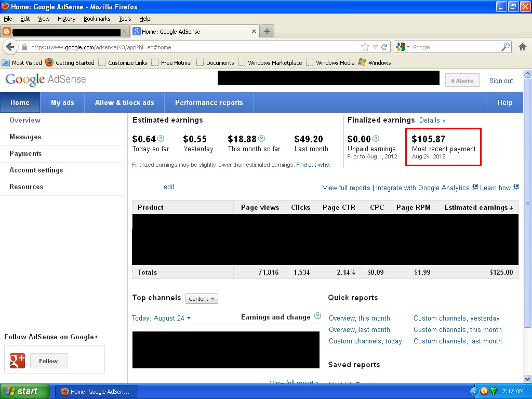Open the Today: August 24 date dropdown
Screen dimensions: 532x399
(x=162, y=318)
